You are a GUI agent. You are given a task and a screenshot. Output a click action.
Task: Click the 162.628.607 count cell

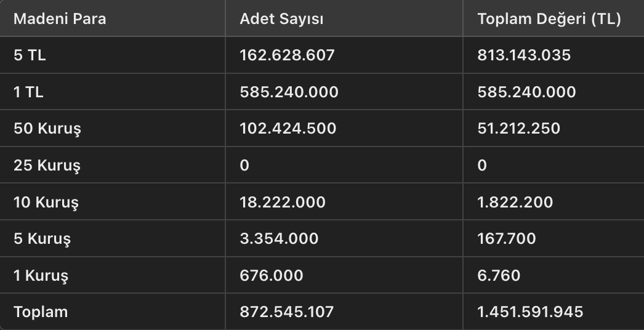pos(287,55)
